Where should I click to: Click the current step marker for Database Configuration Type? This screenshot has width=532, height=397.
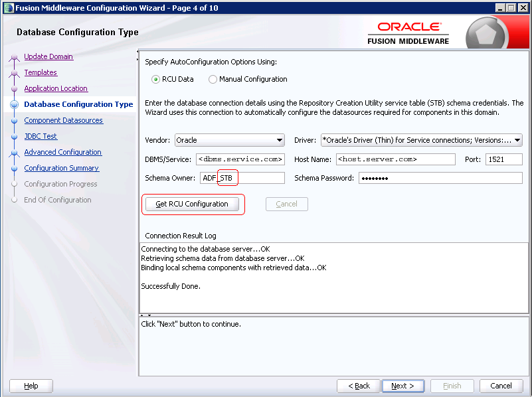[14, 104]
